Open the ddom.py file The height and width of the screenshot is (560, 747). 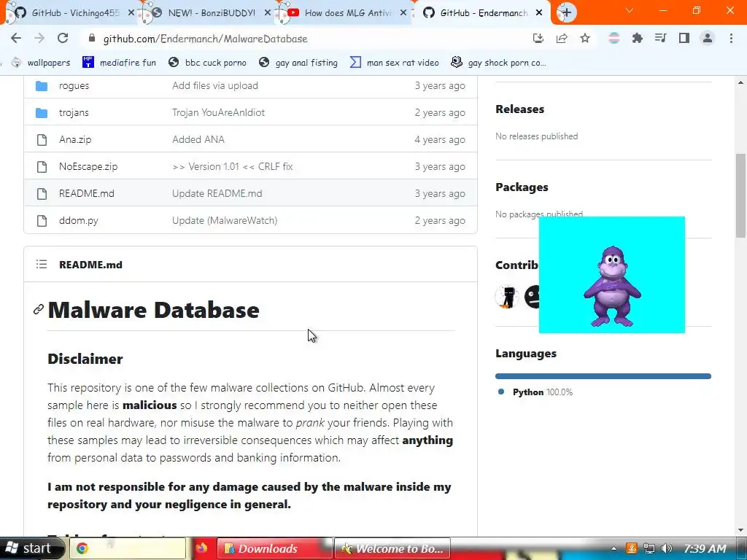[x=79, y=220]
